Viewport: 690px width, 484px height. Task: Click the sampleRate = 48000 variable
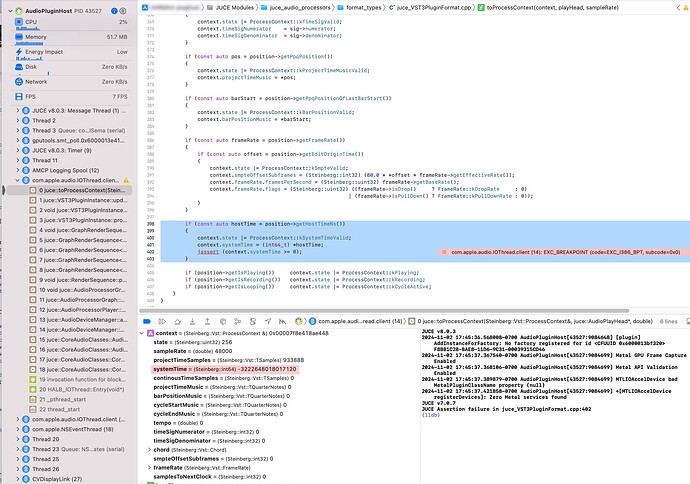point(193,351)
